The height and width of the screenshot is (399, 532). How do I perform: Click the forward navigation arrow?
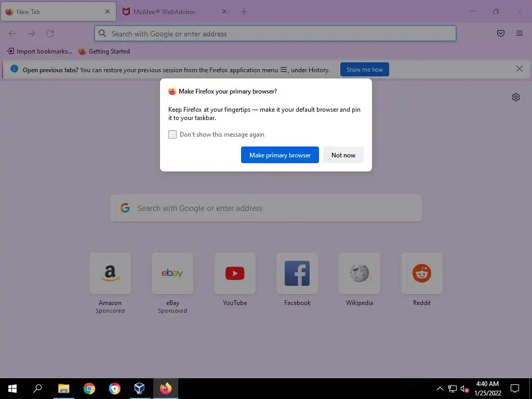click(31, 34)
